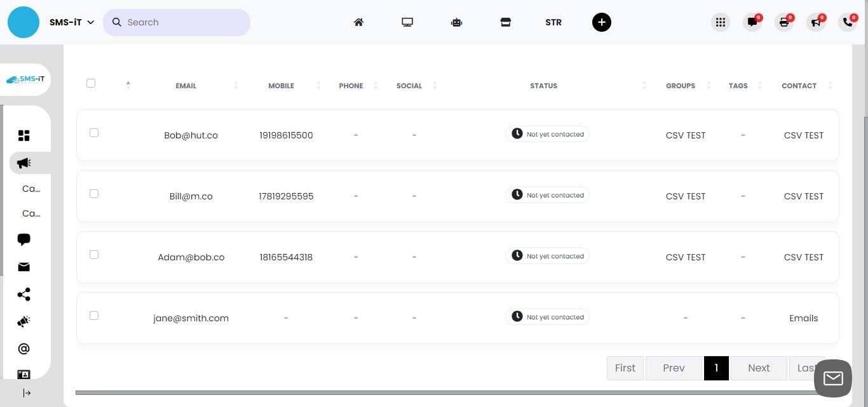Select the share icon in the sidebar

pos(24,294)
